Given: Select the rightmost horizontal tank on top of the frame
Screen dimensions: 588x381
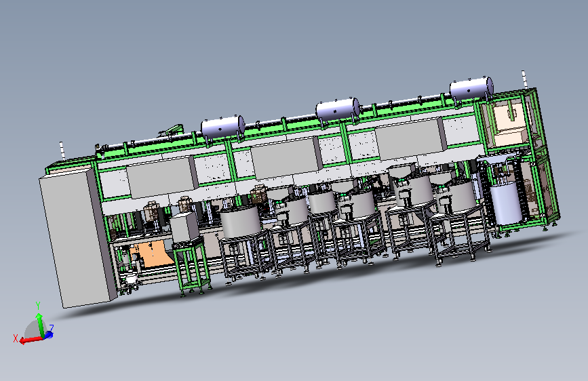Looking at the screenshot, I should pos(471,89).
